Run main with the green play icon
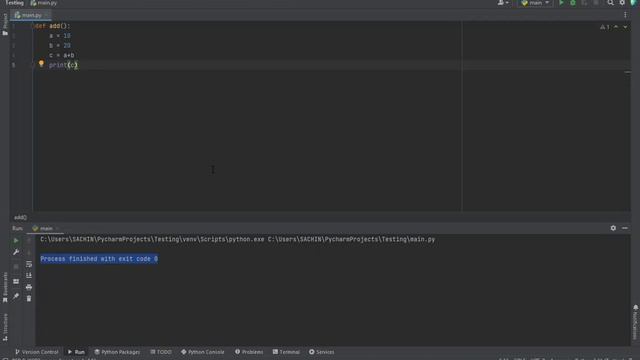 coord(561,3)
